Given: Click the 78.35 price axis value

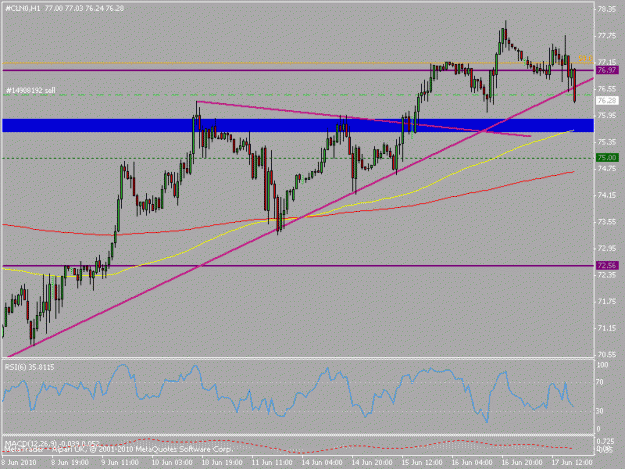Looking at the screenshot, I should 607,9.
